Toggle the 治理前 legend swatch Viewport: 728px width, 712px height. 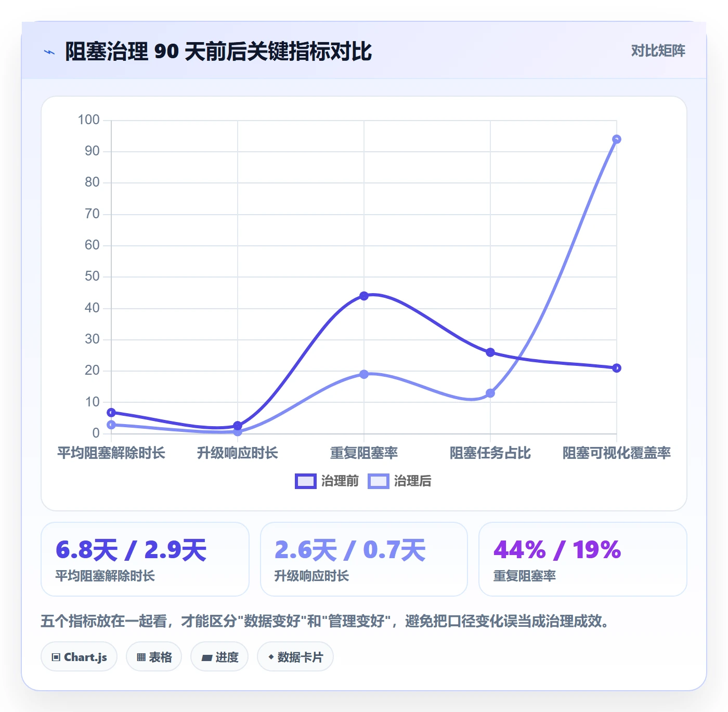[305, 481]
